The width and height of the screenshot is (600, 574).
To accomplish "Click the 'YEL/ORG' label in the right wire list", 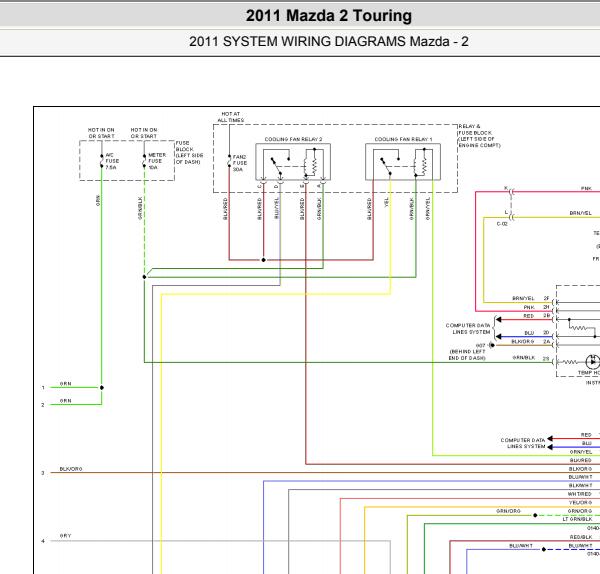I will (x=580, y=502).
